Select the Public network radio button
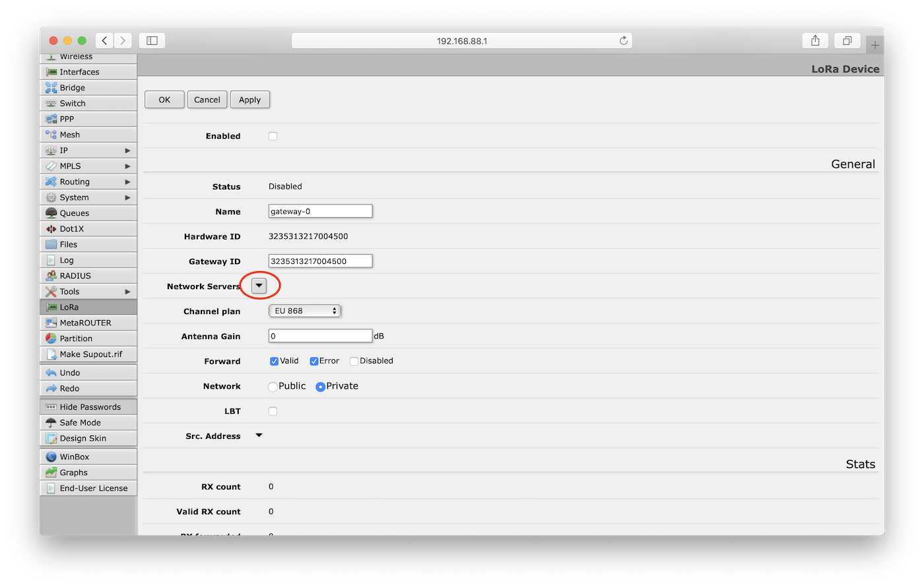Viewport: 924px width, 588px height. [273, 386]
